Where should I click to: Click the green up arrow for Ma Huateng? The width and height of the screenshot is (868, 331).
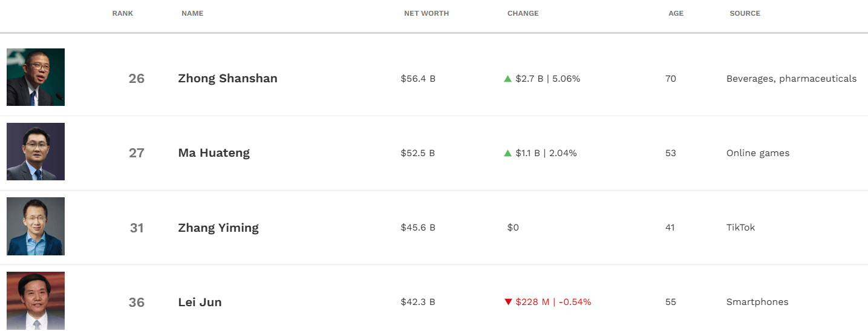click(508, 153)
